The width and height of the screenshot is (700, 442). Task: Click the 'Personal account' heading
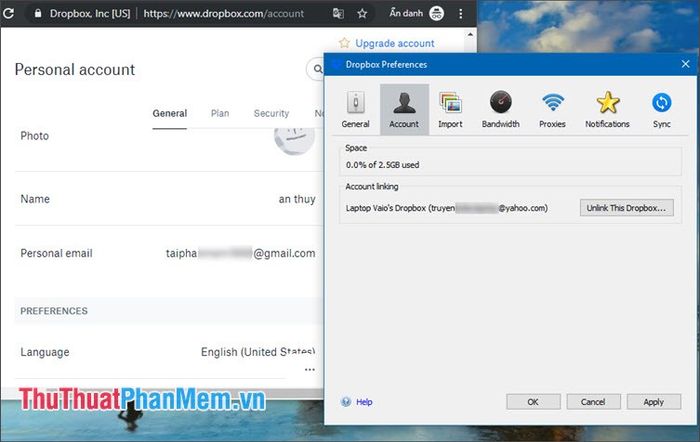(75, 70)
